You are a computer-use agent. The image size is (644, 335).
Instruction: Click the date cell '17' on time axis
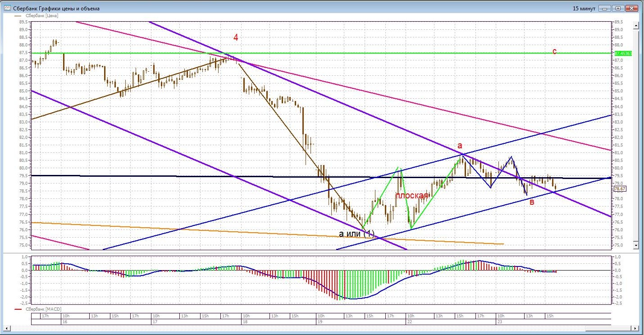(x=196, y=322)
